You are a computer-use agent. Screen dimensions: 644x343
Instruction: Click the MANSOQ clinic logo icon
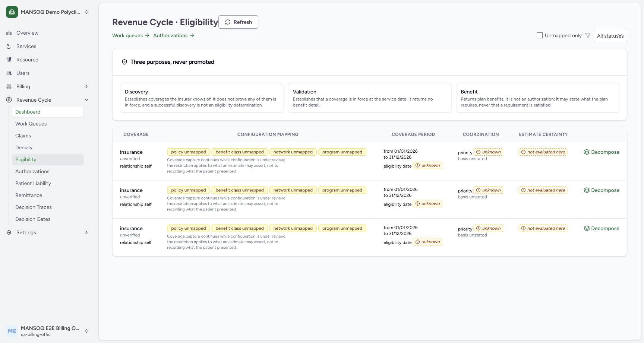point(12,12)
